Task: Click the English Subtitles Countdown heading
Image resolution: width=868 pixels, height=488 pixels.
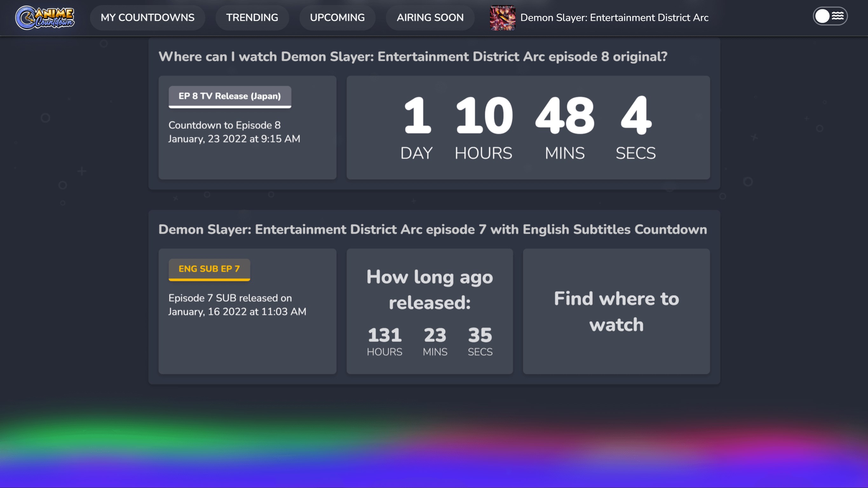Action: click(432, 229)
